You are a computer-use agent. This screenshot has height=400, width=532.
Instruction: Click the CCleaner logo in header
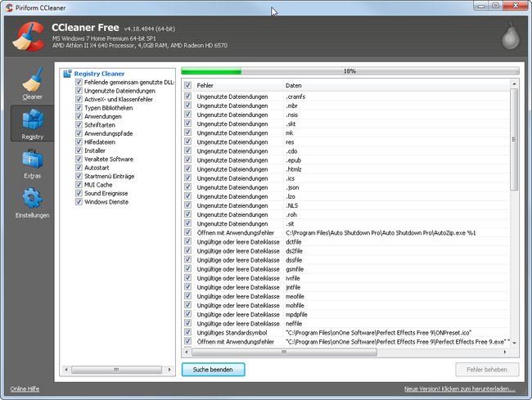29,36
